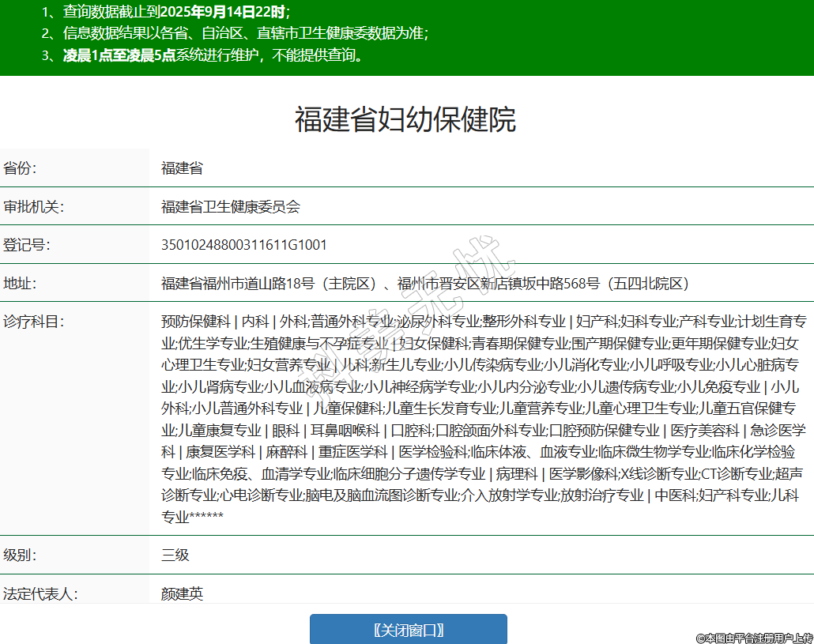Select the 福建省卫生健康委员会 value text
The image size is (814, 644).
click(x=231, y=207)
